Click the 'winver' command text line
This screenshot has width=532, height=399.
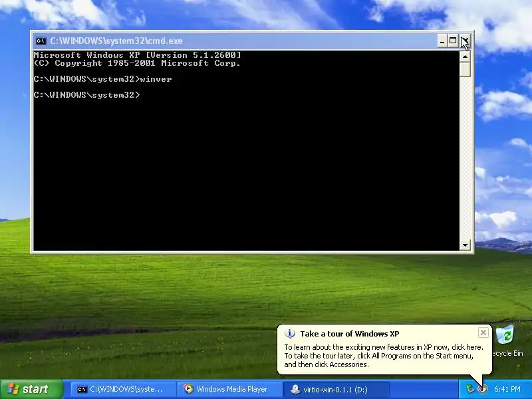(103, 79)
